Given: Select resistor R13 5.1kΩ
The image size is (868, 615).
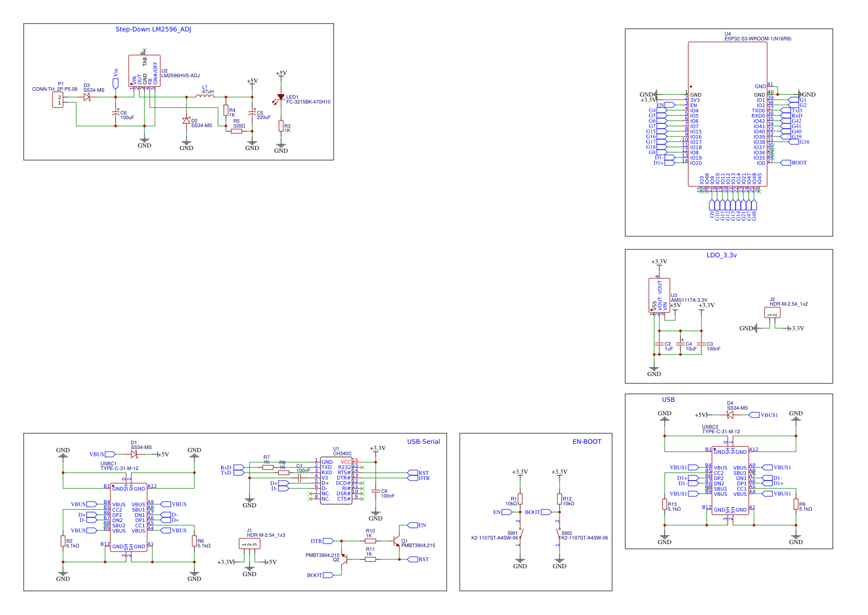Looking at the screenshot, I should (x=665, y=504).
